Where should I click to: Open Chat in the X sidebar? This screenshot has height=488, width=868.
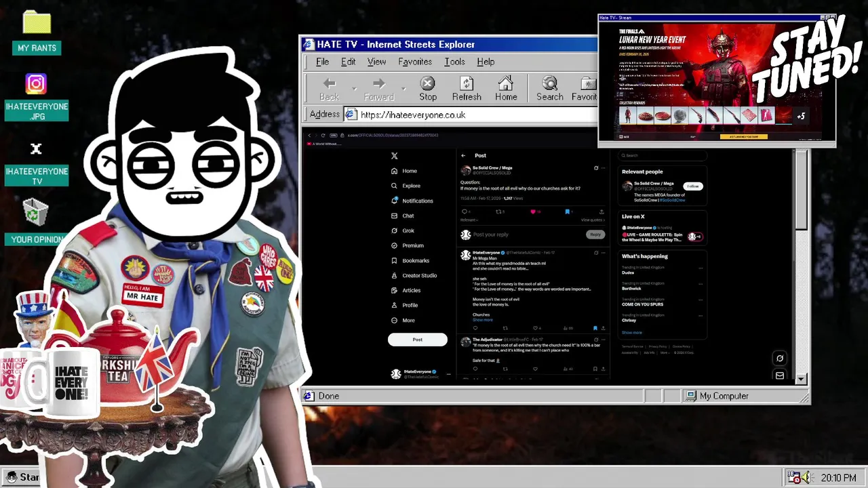pos(403,216)
